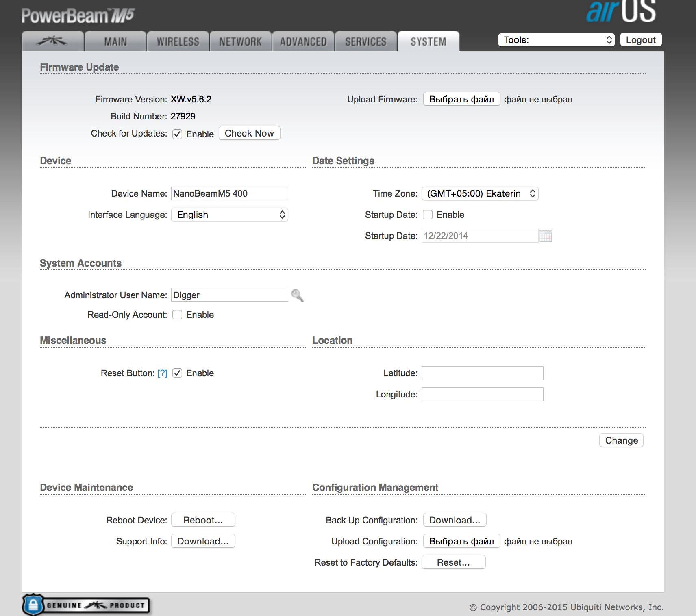Click the PowerBeam M5 logo
The height and width of the screenshot is (616, 696).
tap(78, 15)
